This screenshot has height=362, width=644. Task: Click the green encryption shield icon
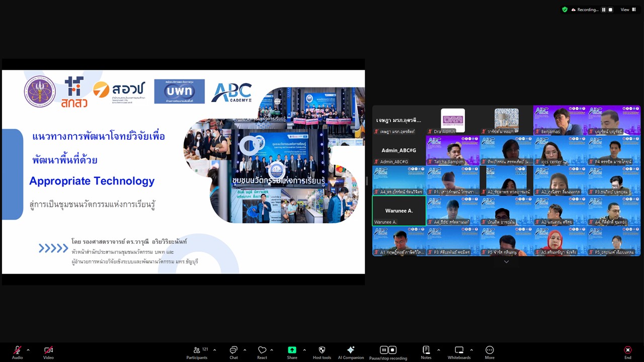point(565,10)
